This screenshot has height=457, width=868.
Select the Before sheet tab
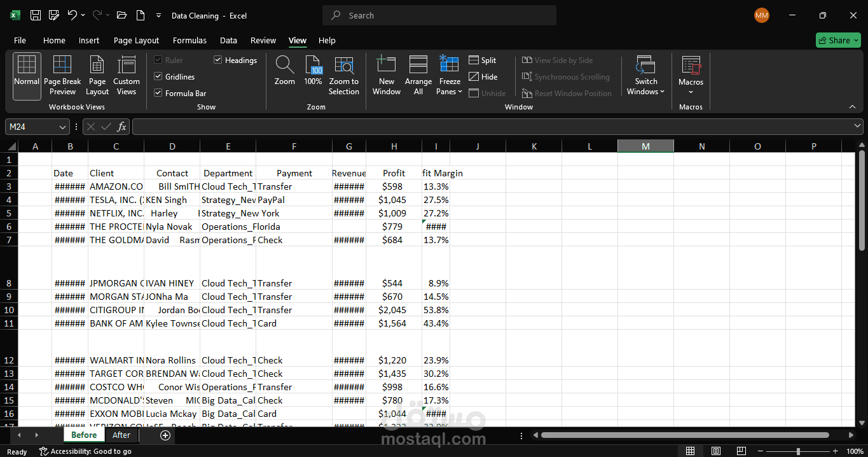tap(84, 435)
